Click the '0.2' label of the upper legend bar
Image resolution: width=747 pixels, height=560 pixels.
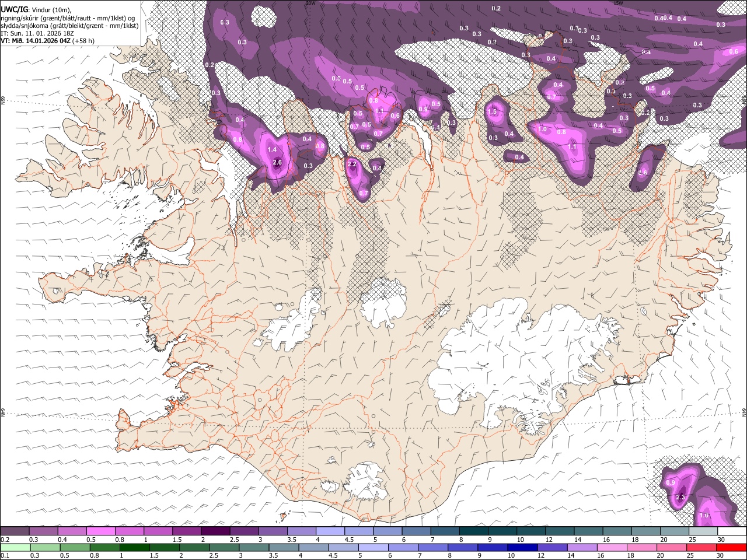5,540
